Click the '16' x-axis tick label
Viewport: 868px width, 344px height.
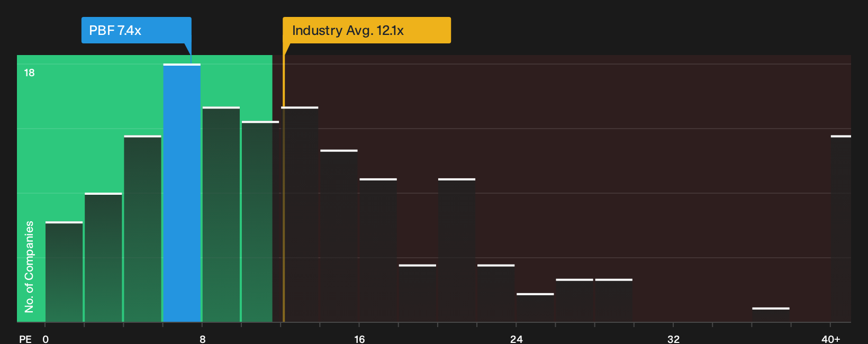coord(359,339)
